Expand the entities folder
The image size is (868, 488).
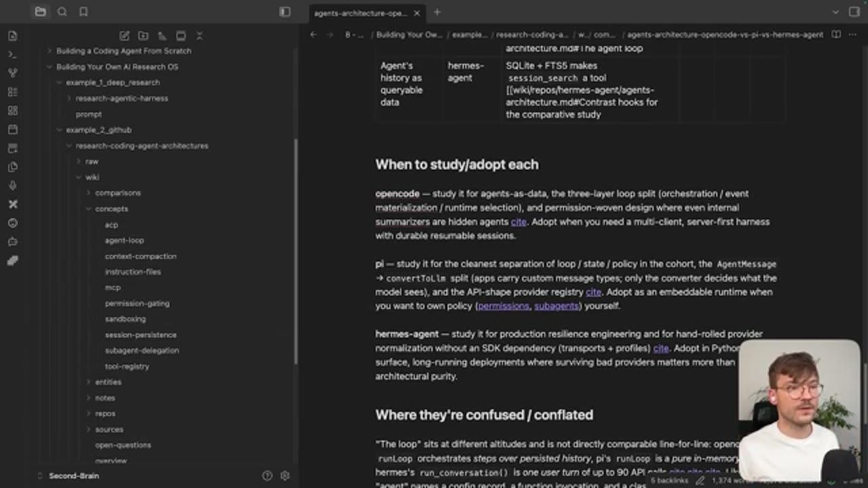point(108,382)
